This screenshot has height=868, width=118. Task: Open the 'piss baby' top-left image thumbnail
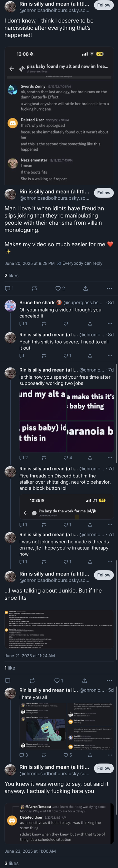43,404
